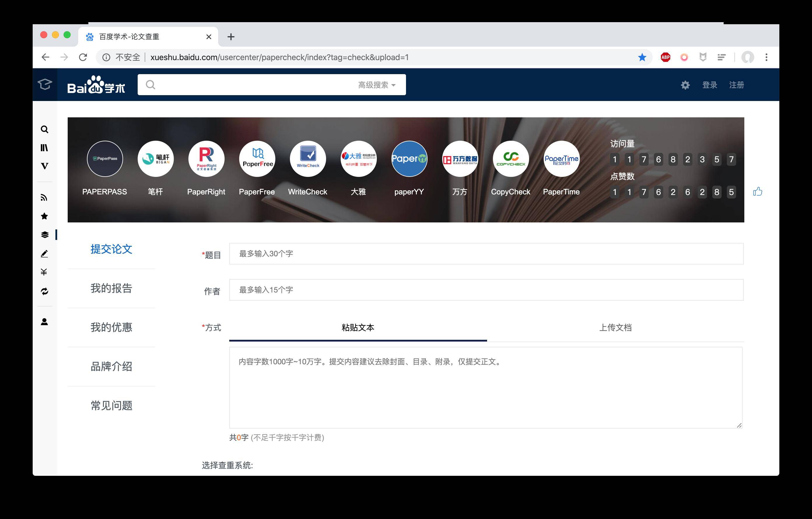Click the thumbs-up like icon
The height and width of the screenshot is (519, 812).
point(758,192)
